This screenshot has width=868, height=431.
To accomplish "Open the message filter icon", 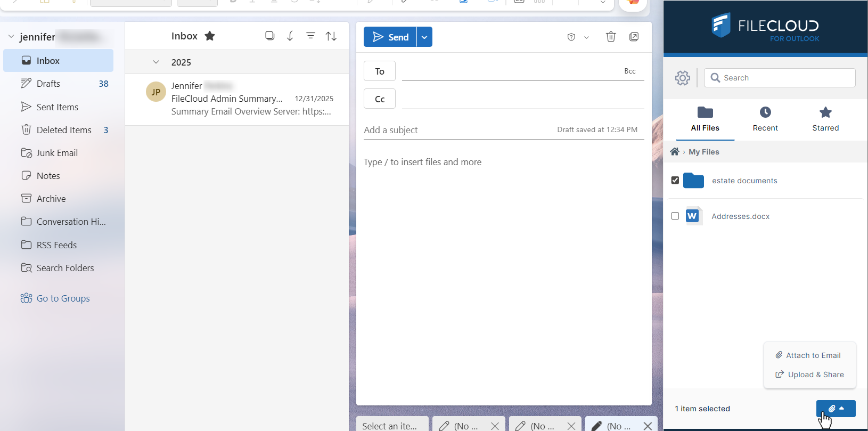I will (310, 36).
